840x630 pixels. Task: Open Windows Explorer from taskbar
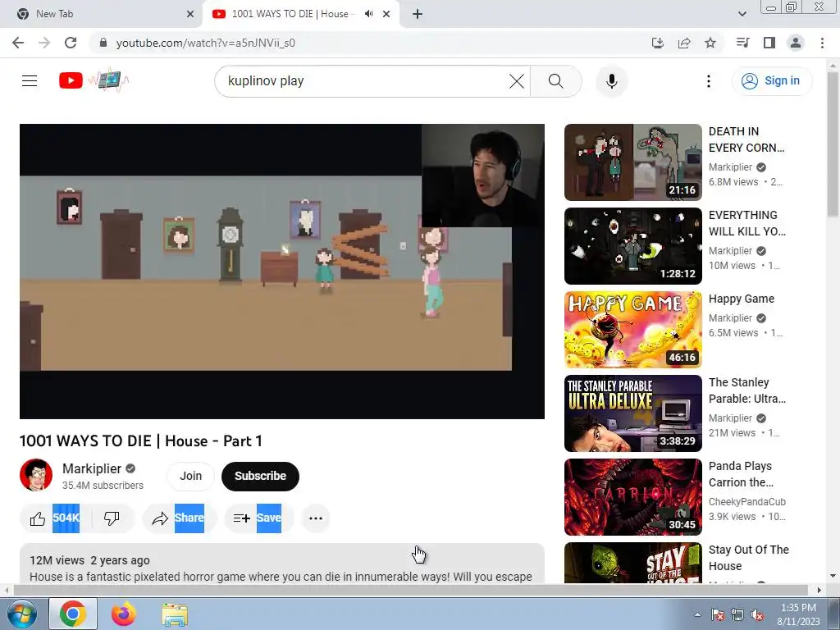[175, 614]
